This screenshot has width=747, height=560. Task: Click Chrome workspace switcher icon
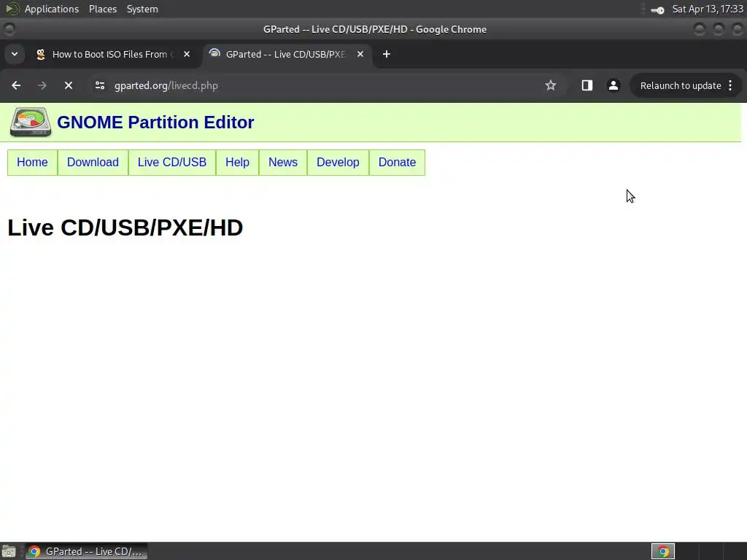pyautogui.click(x=663, y=551)
